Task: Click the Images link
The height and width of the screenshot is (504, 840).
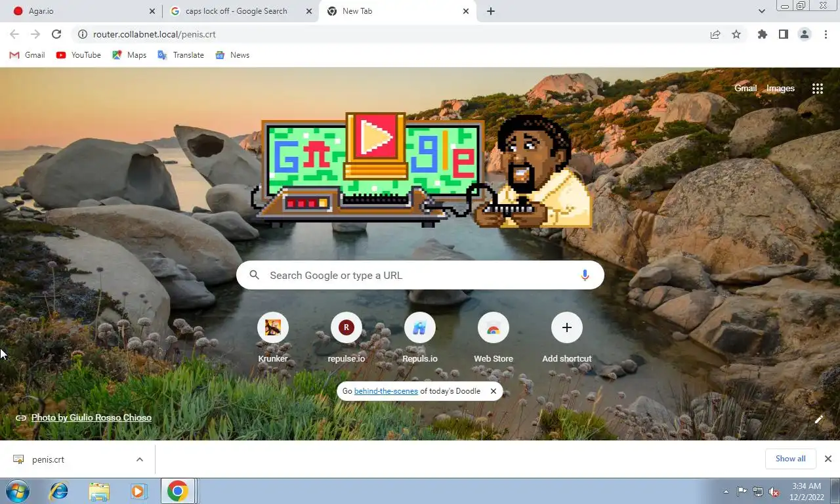Action: pos(780,89)
